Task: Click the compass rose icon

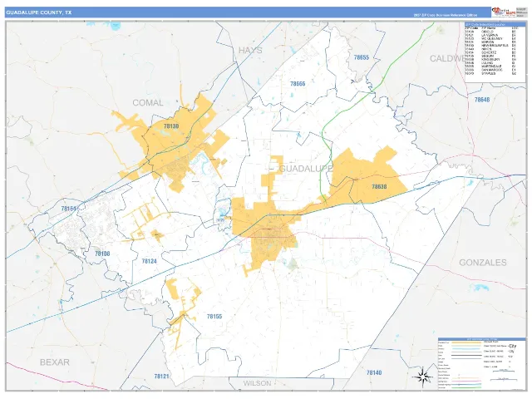Action: 422,377
